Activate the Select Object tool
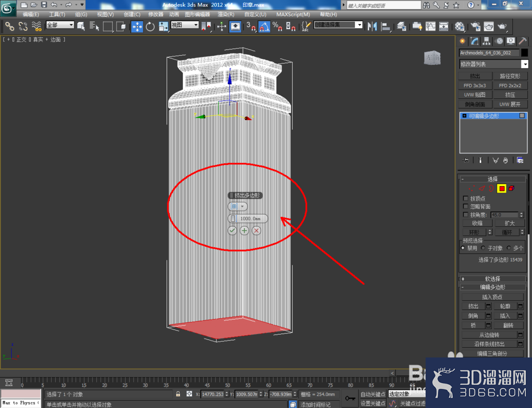532x408 pixels. click(x=81, y=26)
